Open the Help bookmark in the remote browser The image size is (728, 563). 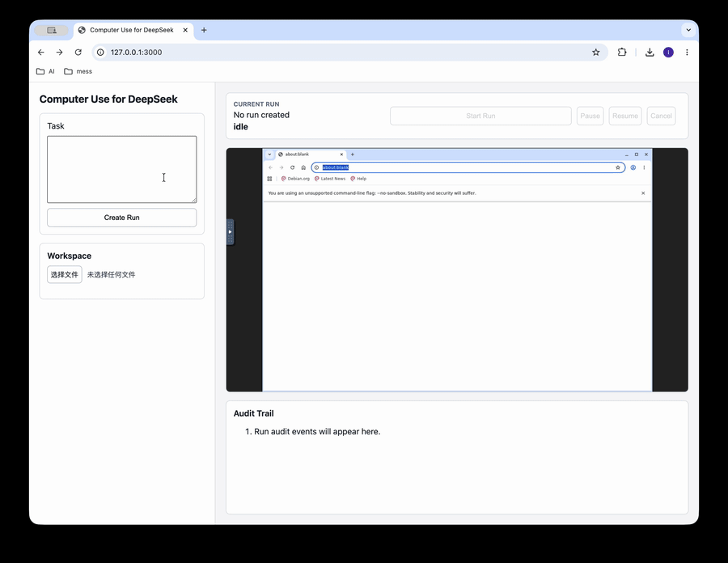click(358, 179)
